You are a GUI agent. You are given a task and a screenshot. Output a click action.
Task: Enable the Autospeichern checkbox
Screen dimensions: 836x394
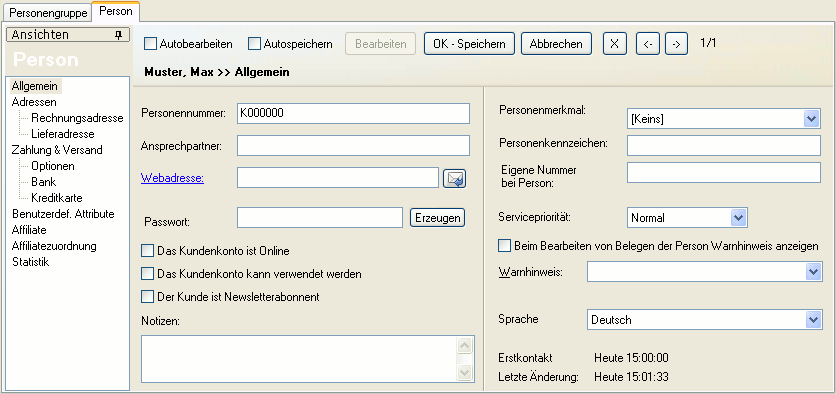pyautogui.click(x=254, y=44)
